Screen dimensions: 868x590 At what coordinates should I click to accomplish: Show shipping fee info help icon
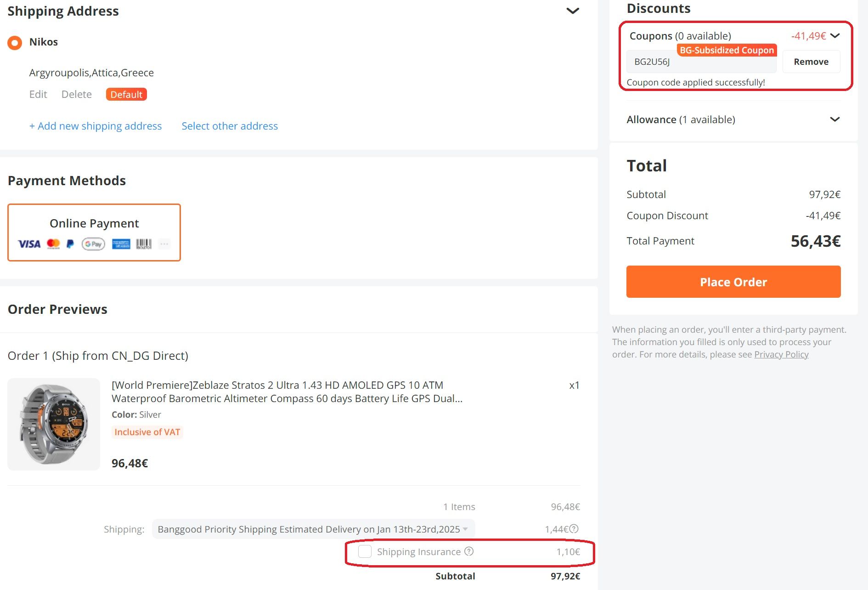click(574, 529)
